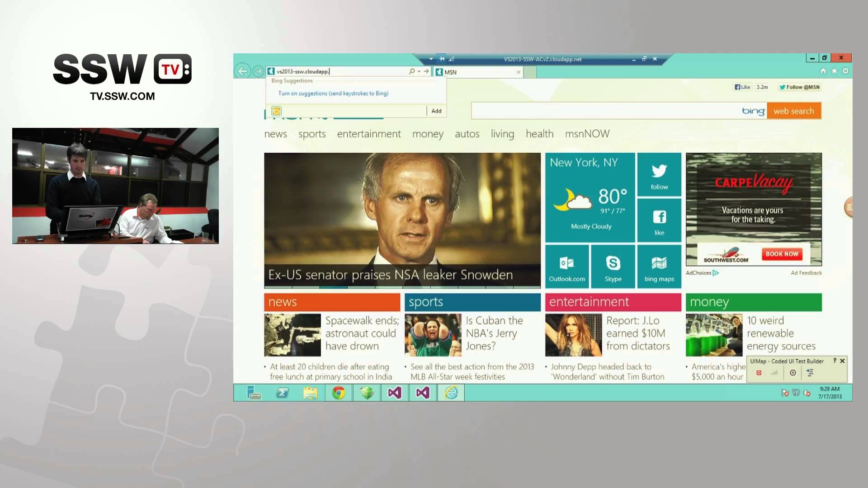
Task: Open the entertainment navigation menu item
Action: tap(368, 134)
